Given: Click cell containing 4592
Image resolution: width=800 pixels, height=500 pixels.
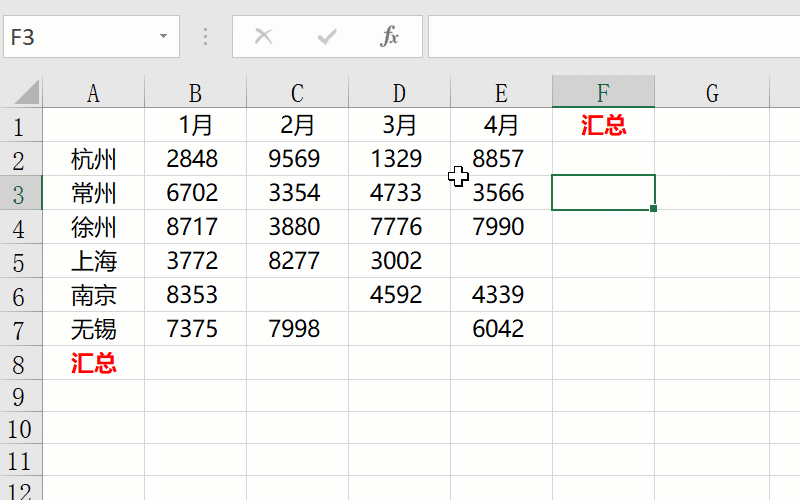Looking at the screenshot, I should tap(399, 295).
